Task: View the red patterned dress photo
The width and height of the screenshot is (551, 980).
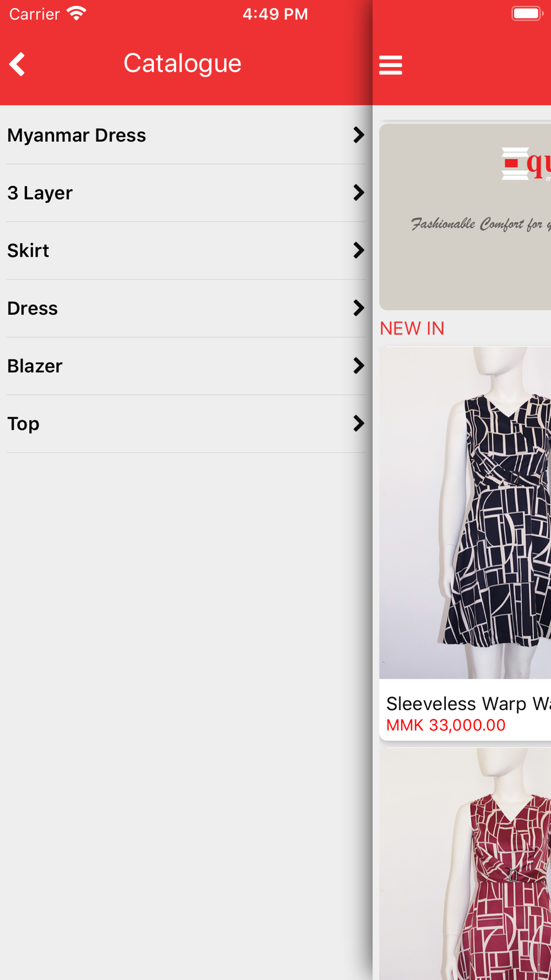Action: coord(465,864)
